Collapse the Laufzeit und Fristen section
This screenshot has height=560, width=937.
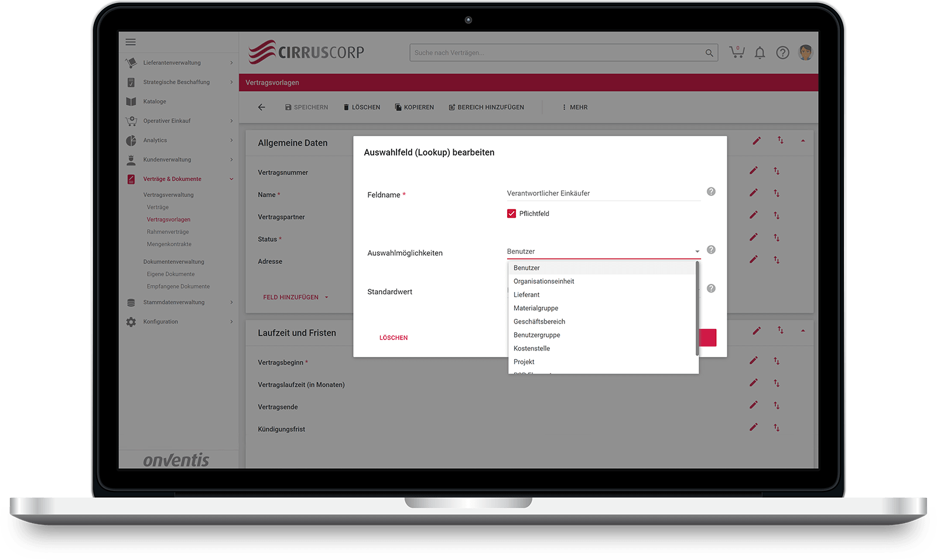tap(803, 331)
